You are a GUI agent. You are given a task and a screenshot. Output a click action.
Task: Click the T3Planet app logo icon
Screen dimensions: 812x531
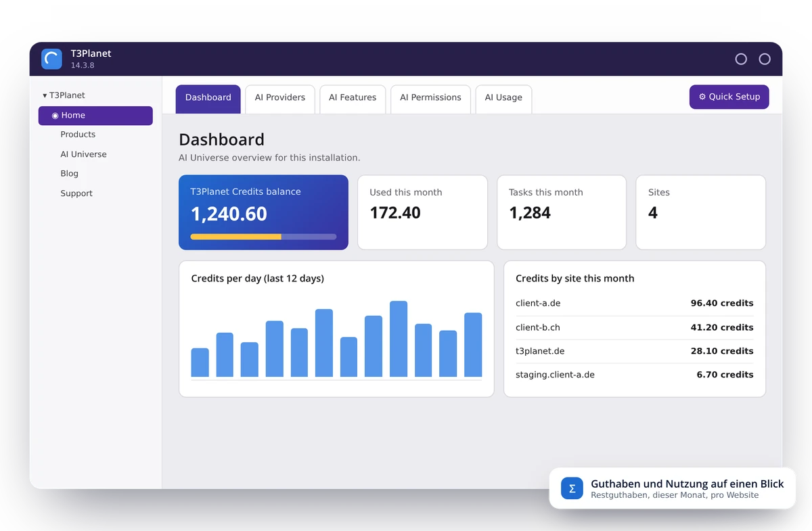[x=51, y=59]
